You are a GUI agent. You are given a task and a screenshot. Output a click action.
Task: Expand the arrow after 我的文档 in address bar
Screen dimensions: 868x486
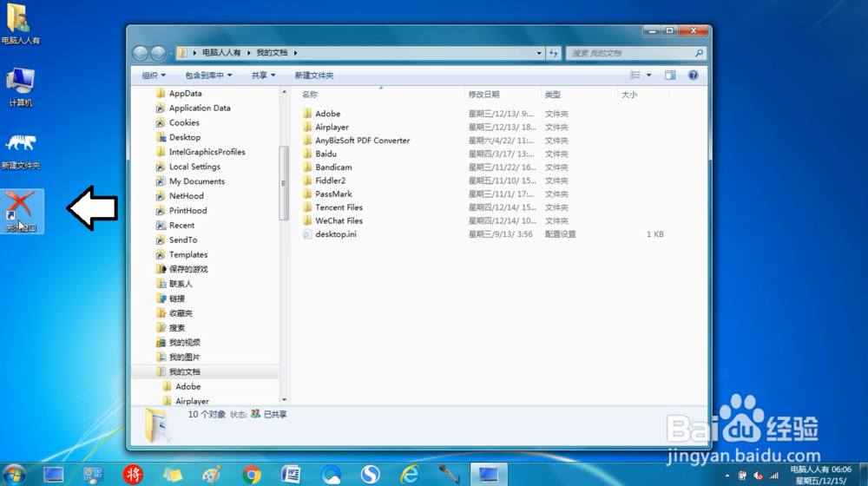[x=296, y=53]
